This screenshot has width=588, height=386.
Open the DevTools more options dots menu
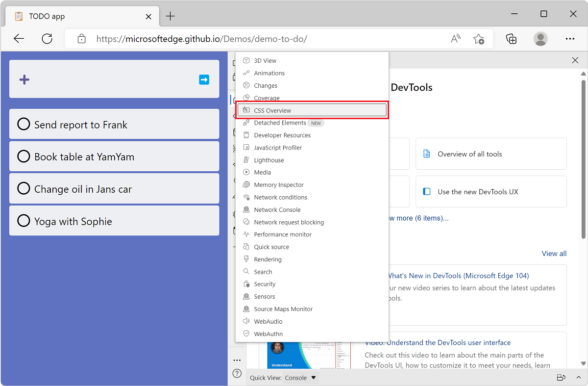pos(237,360)
